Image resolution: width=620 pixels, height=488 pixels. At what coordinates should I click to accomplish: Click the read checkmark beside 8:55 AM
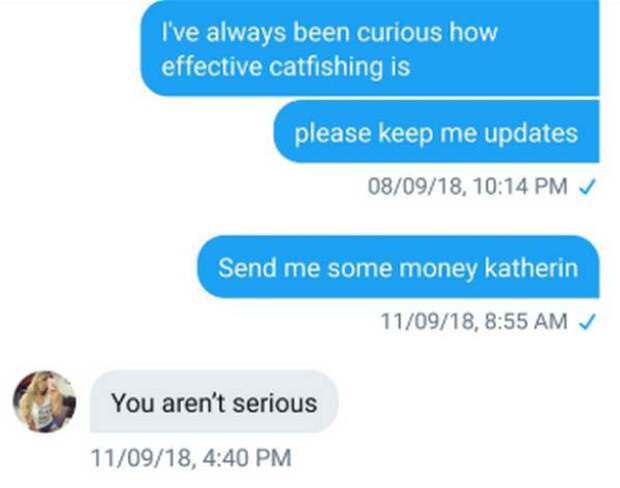coord(587,321)
